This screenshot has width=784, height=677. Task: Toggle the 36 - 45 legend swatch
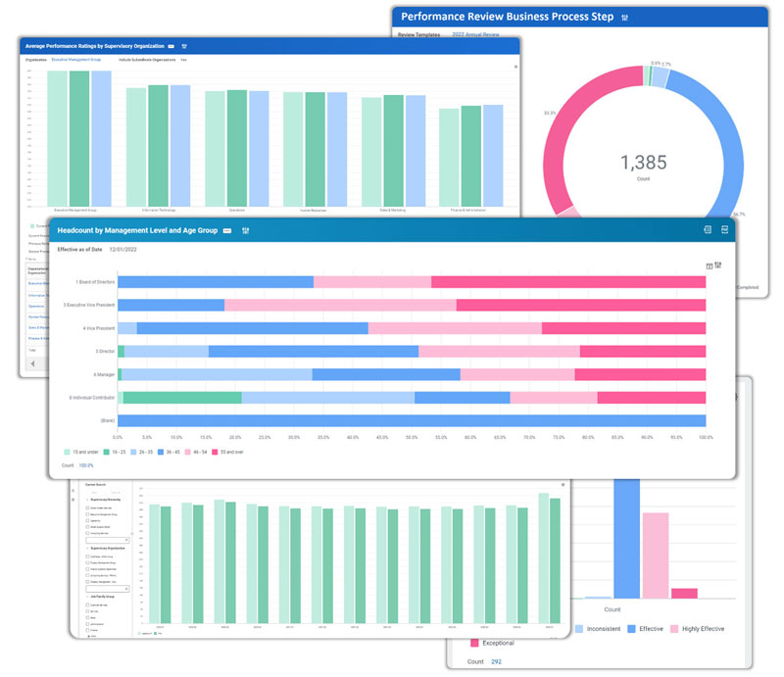click(x=161, y=452)
